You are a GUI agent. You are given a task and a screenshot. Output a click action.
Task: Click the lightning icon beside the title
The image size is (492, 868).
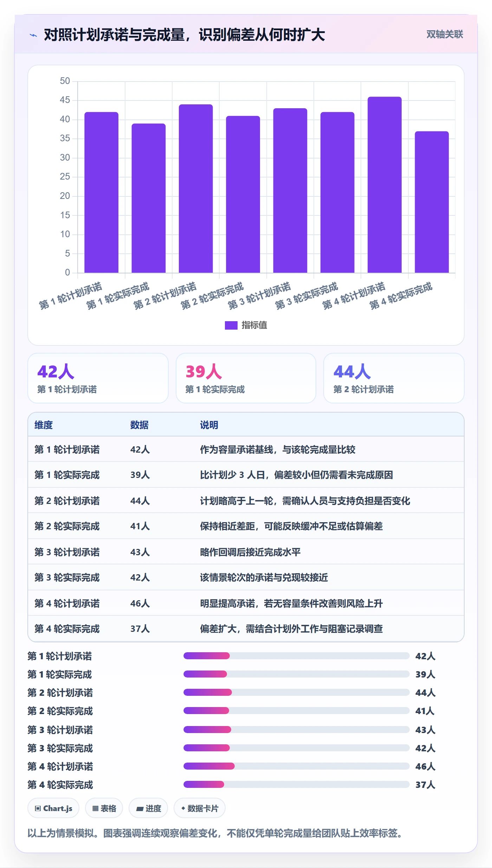pos(33,35)
